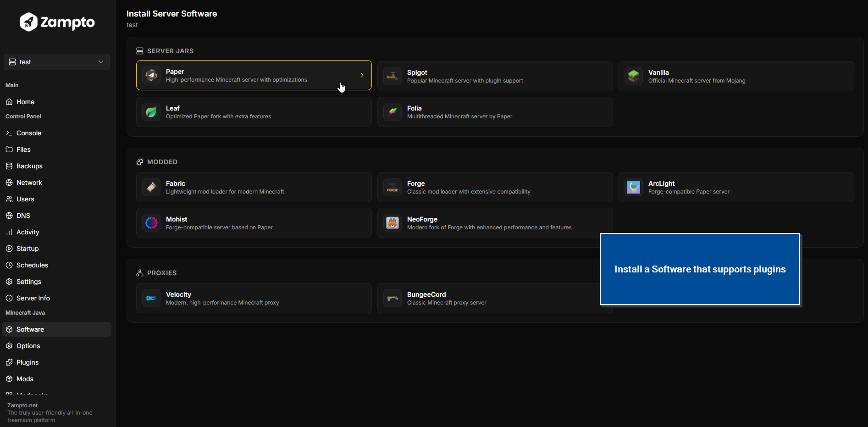Pick the Mohist circular icon
868x427 pixels.
[151, 223]
